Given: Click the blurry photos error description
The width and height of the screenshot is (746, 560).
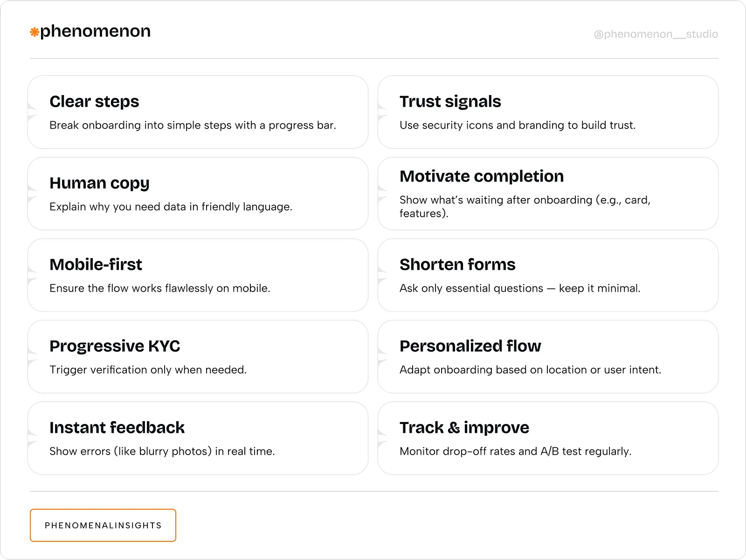Looking at the screenshot, I should pyautogui.click(x=162, y=451).
